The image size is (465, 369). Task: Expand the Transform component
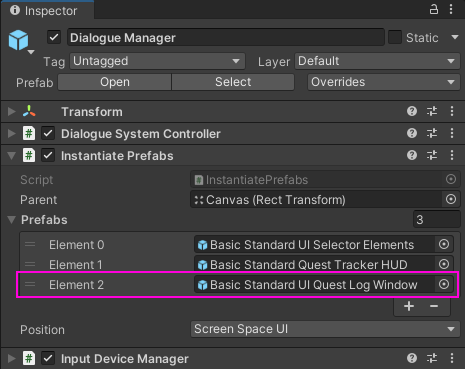point(11,111)
